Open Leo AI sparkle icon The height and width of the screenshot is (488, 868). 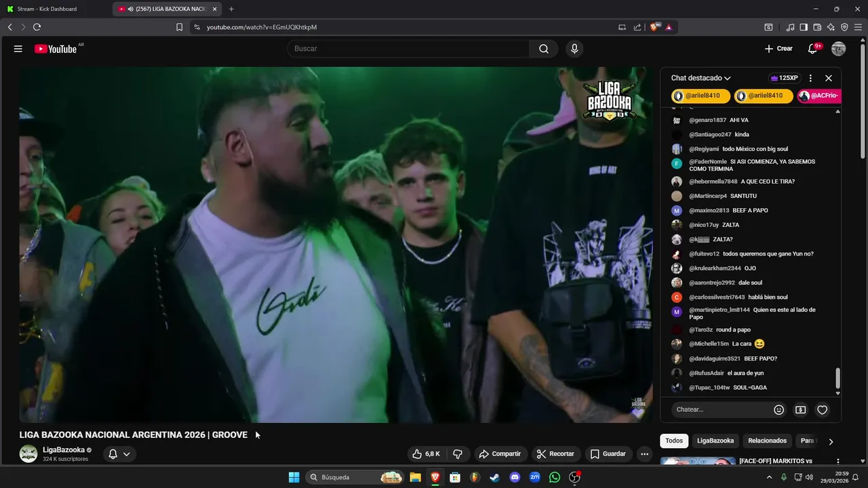click(x=831, y=27)
